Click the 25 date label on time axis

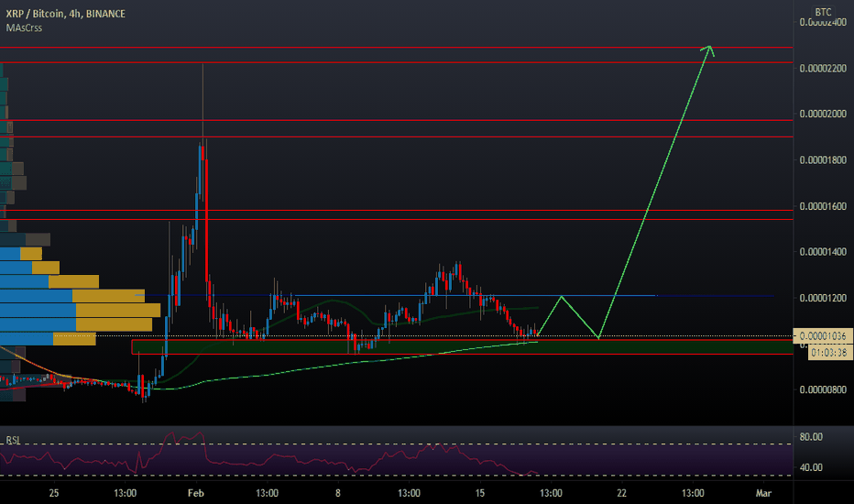(x=53, y=493)
